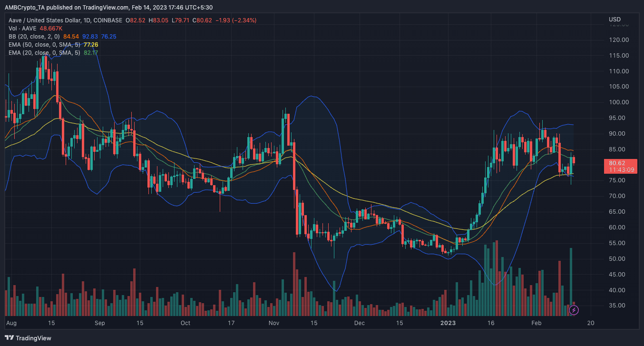Click the daily change −1.93 (−2.34%)
This screenshot has width=644, height=346.
(236, 20)
